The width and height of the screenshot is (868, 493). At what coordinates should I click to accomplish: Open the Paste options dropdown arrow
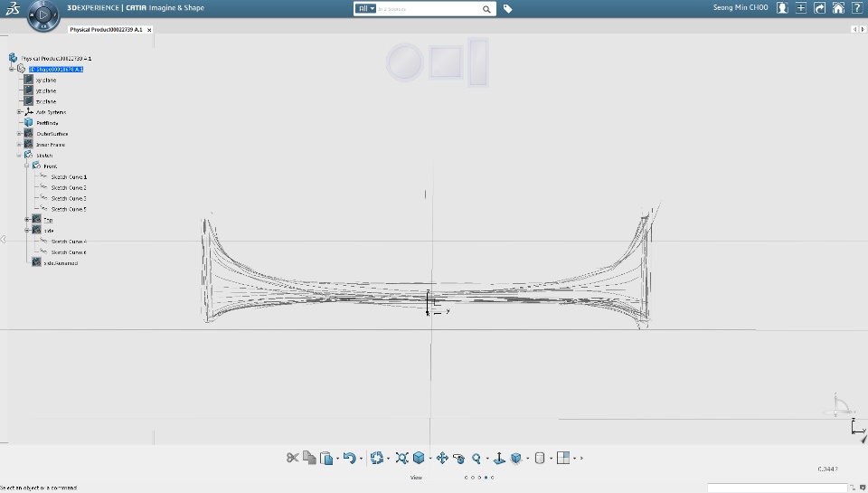tap(337, 459)
